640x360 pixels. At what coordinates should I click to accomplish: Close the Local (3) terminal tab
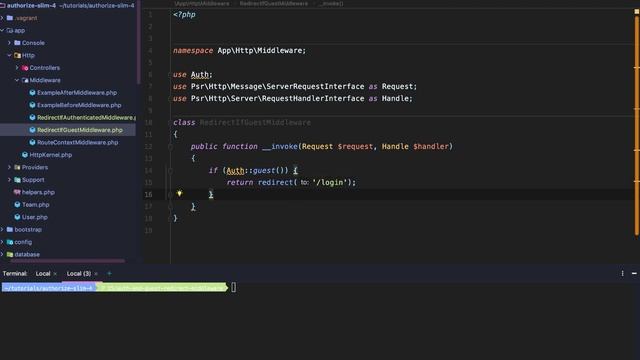coord(96,274)
